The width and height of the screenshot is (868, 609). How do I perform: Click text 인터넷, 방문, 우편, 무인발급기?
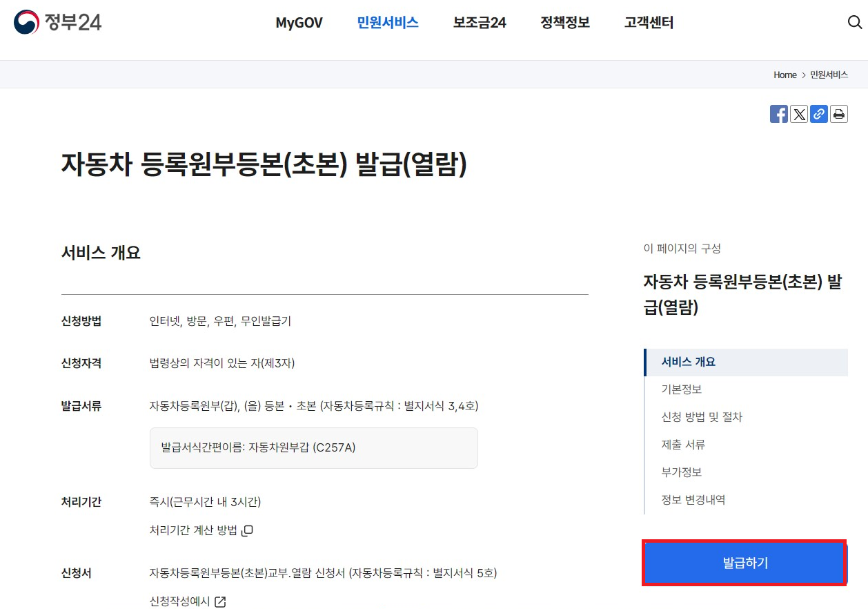pos(220,321)
